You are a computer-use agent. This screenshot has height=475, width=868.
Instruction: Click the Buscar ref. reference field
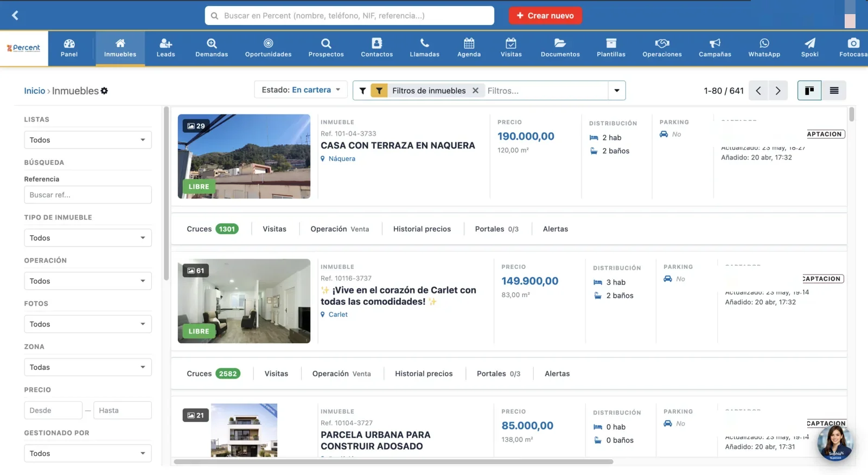click(88, 195)
